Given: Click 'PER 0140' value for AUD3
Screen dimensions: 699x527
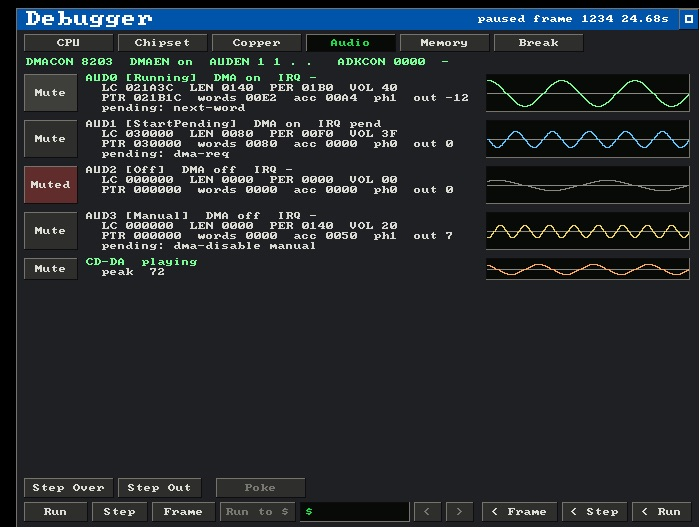Looking at the screenshot, I should 301,226.
